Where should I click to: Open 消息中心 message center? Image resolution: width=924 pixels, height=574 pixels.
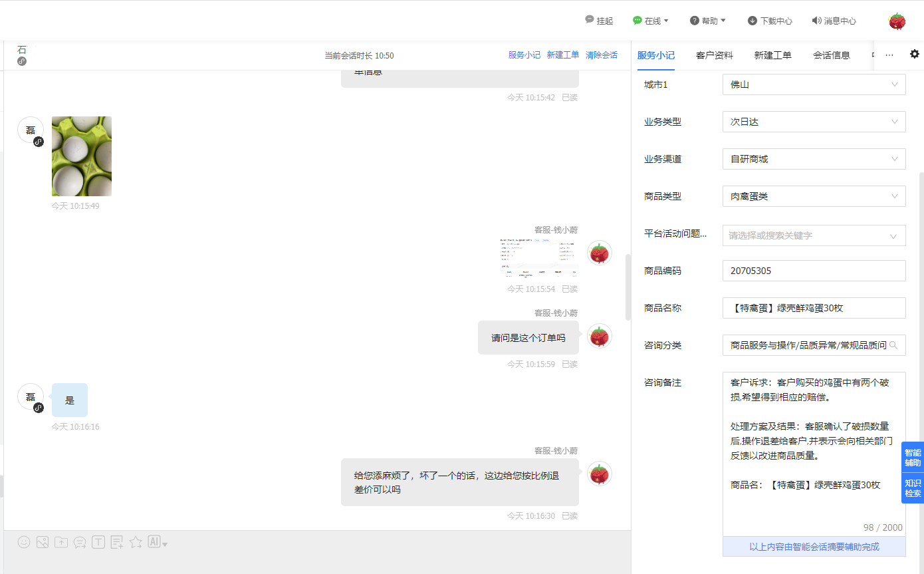pos(834,21)
